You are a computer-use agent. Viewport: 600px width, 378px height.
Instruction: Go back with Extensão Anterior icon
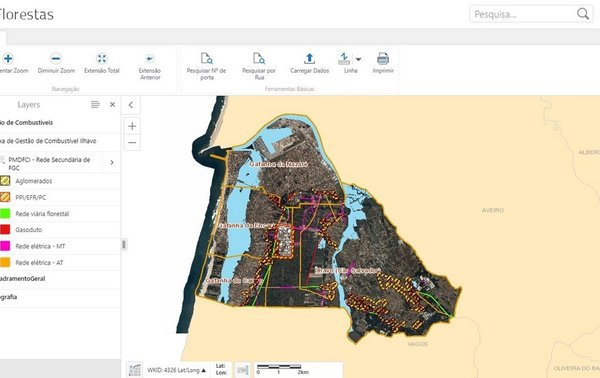(x=150, y=59)
